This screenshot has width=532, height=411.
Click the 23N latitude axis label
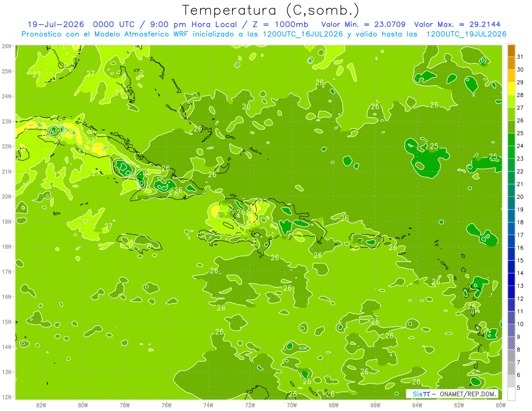pos(6,121)
